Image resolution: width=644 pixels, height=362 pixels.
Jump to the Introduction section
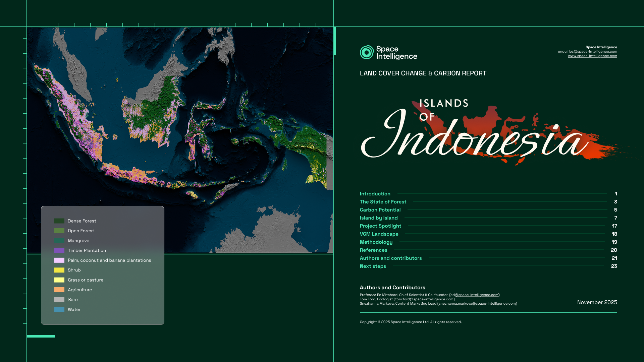pyautogui.click(x=375, y=194)
